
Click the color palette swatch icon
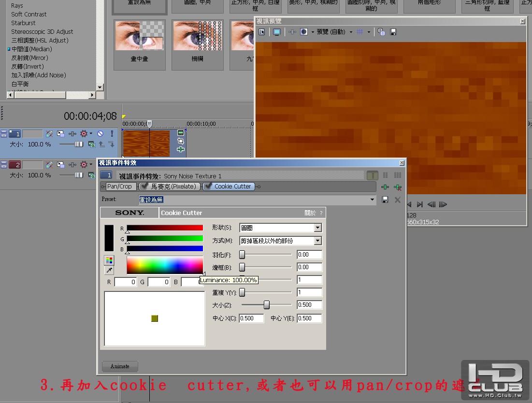pos(109,260)
